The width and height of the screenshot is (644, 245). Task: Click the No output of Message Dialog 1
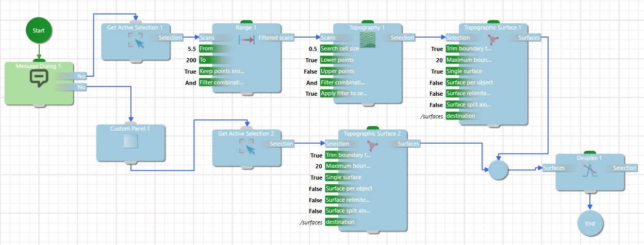[x=71, y=87]
